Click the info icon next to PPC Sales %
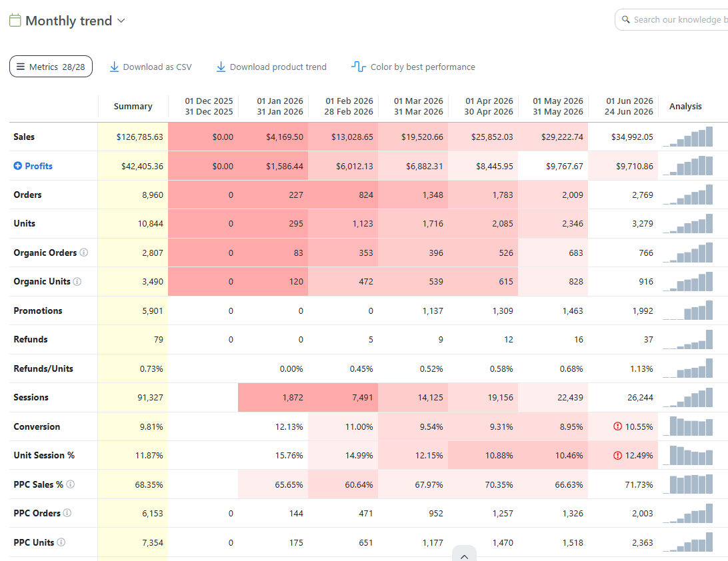 (71, 484)
